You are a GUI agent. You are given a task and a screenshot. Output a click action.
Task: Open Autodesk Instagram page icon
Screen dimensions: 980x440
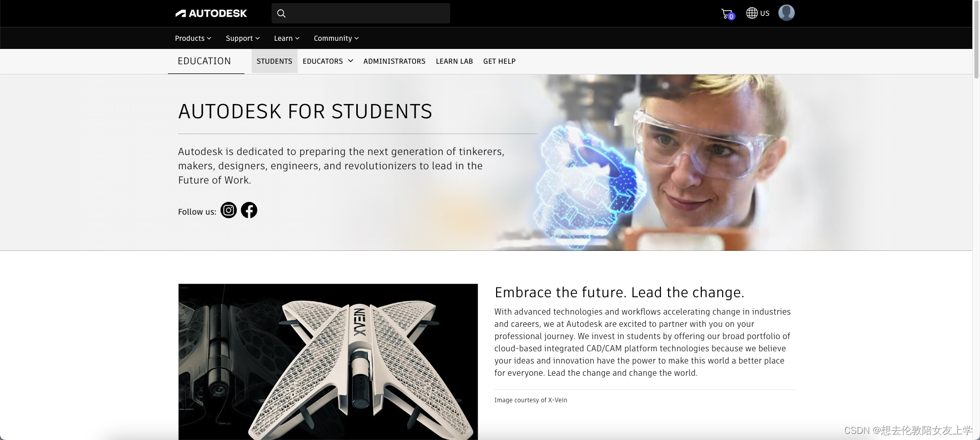pyautogui.click(x=229, y=210)
